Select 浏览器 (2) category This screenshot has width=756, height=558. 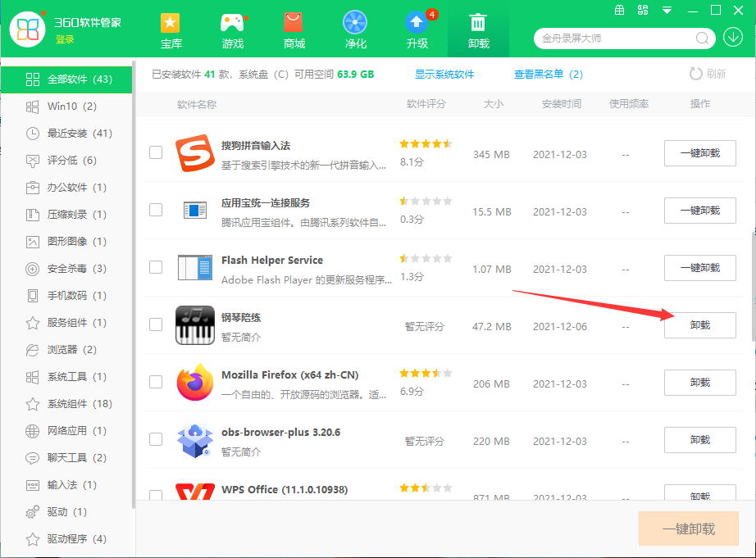[66, 349]
